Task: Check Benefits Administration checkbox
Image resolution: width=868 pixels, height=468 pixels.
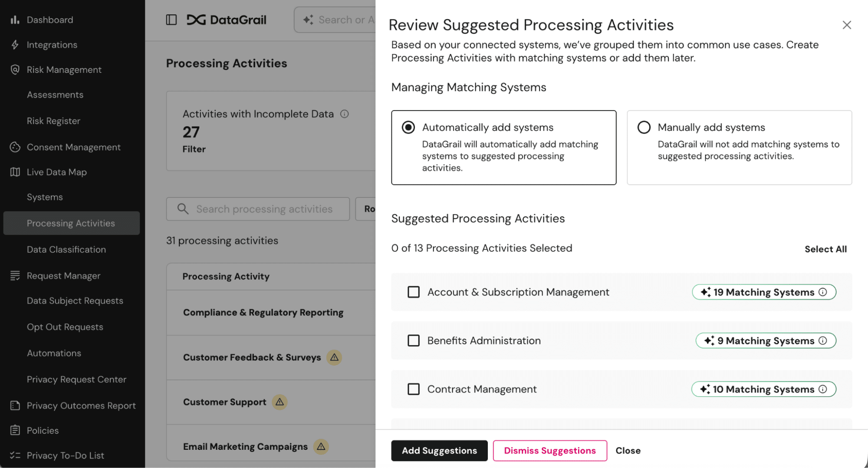Action: pos(414,340)
